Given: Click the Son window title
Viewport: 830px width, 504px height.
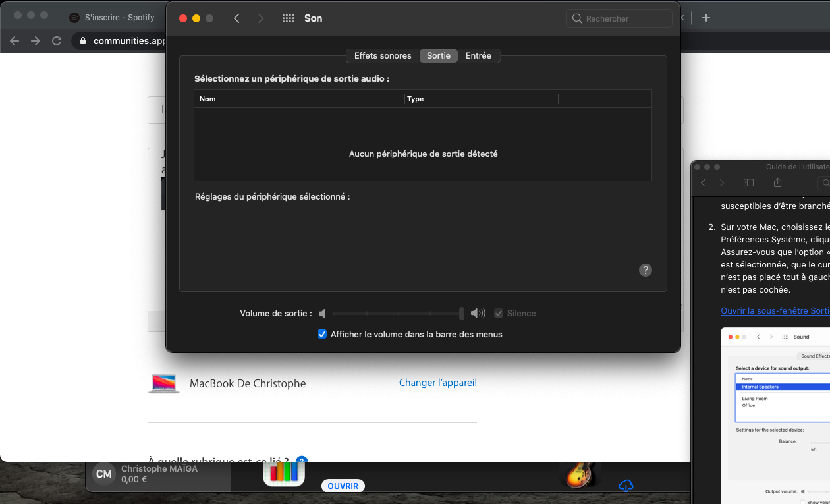Looking at the screenshot, I should (x=313, y=18).
